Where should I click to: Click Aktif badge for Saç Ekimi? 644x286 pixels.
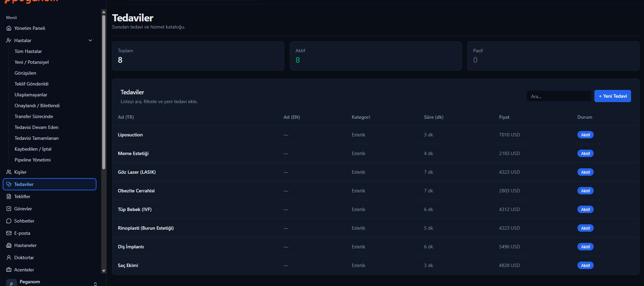pyautogui.click(x=586, y=265)
